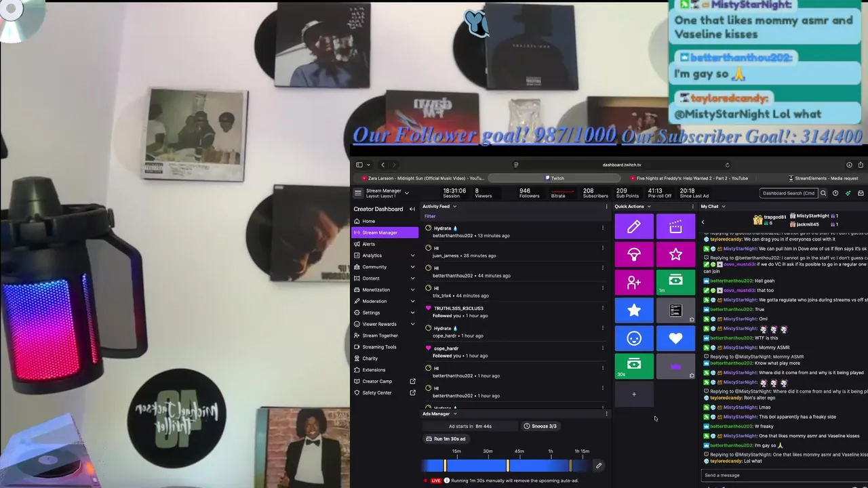Expand Moderation in the sidebar
This screenshot has width=868, height=488.
(412, 301)
